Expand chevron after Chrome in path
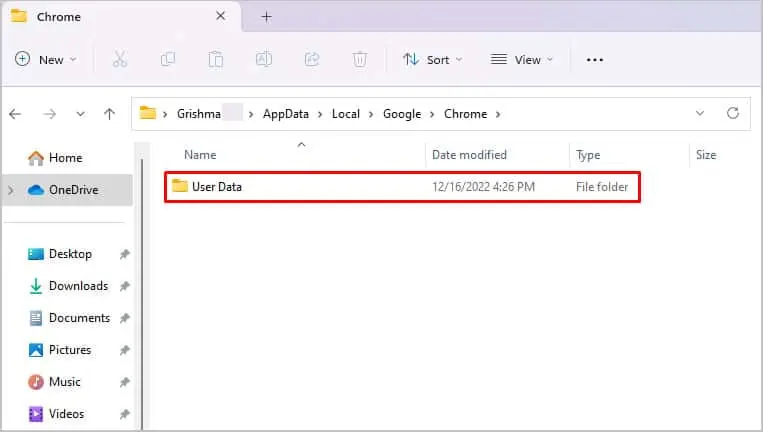Image resolution: width=763 pixels, height=432 pixels. click(x=498, y=114)
